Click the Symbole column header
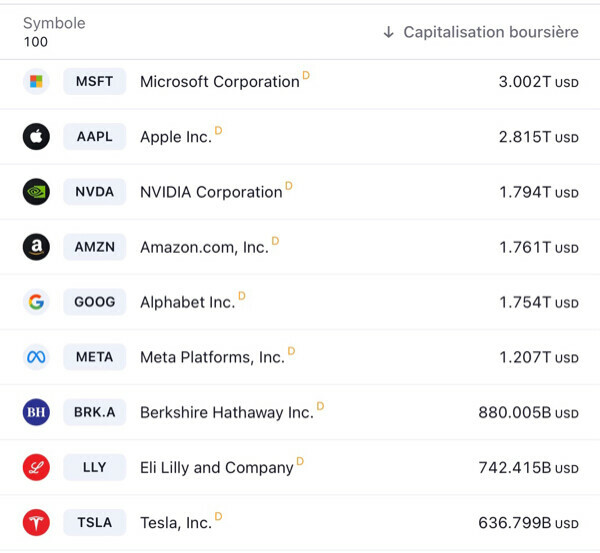The width and height of the screenshot is (600, 553). (54, 23)
